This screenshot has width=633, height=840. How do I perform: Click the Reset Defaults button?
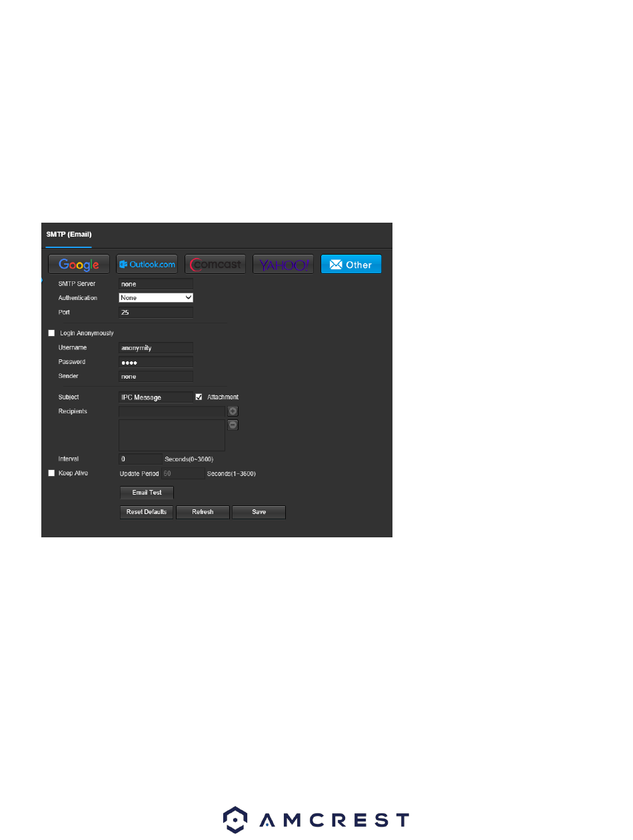pos(147,512)
